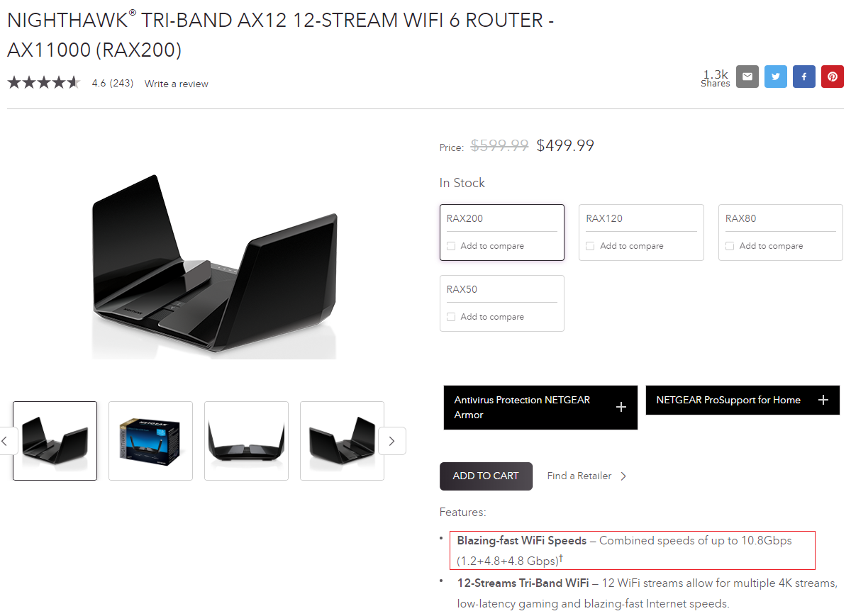Share on Twitter icon
This screenshot has width=851, height=616.
coord(776,77)
